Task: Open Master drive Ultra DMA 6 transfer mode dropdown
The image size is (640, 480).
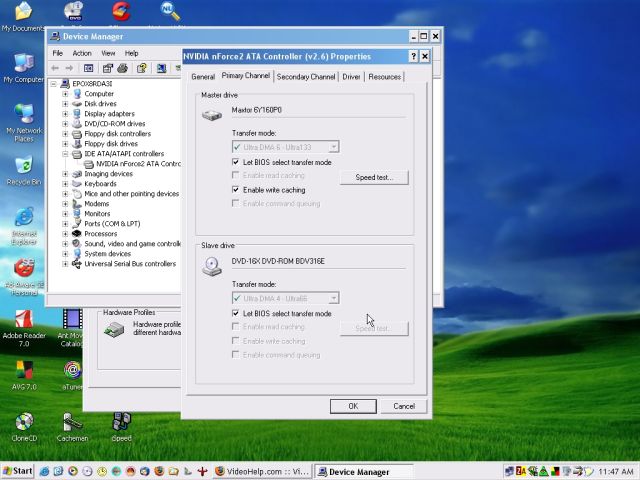Action: 285,147
